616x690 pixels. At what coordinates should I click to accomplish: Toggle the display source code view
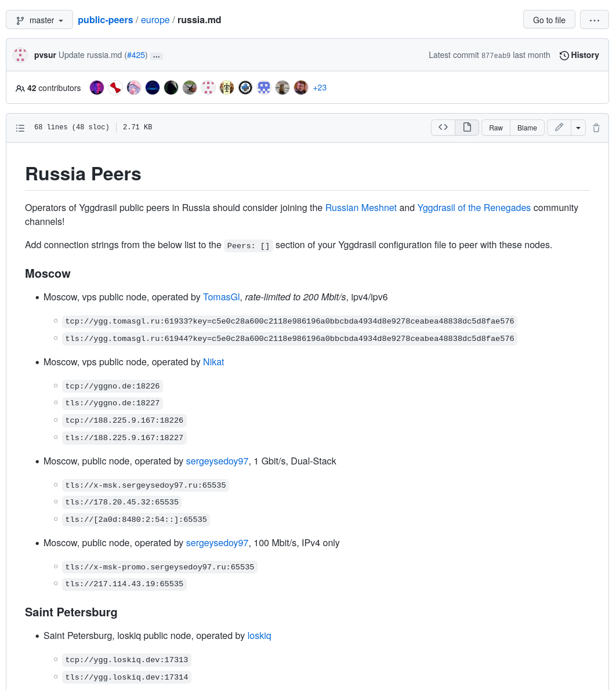[443, 127]
